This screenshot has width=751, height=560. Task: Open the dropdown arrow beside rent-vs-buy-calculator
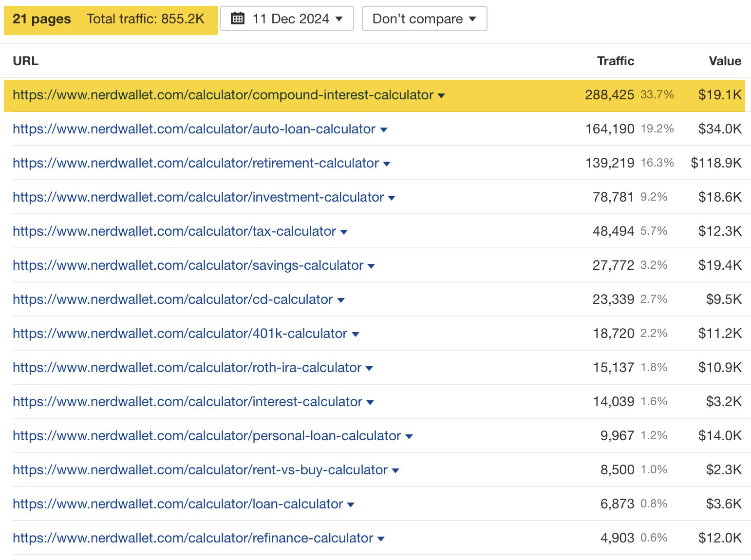point(395,470)
